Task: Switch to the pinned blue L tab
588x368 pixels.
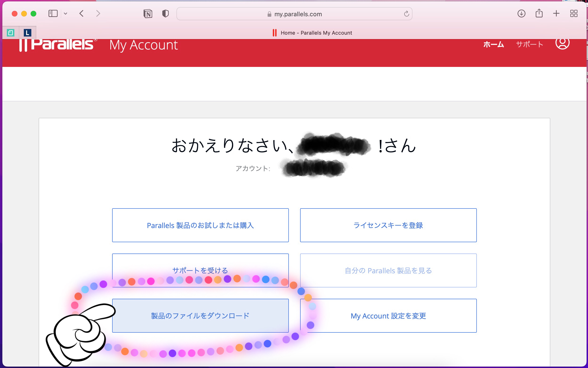Action: click(x=28, y=33)
